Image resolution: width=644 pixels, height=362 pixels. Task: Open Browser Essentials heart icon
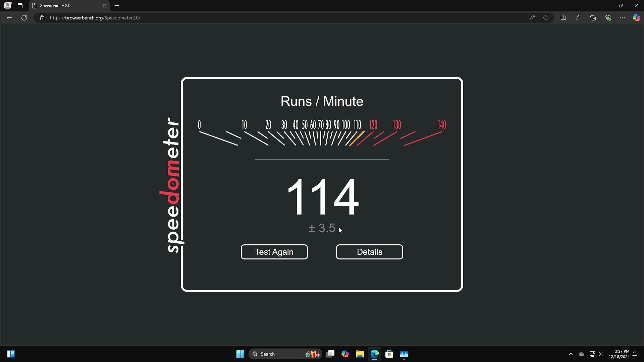click(x=608, y=18)
